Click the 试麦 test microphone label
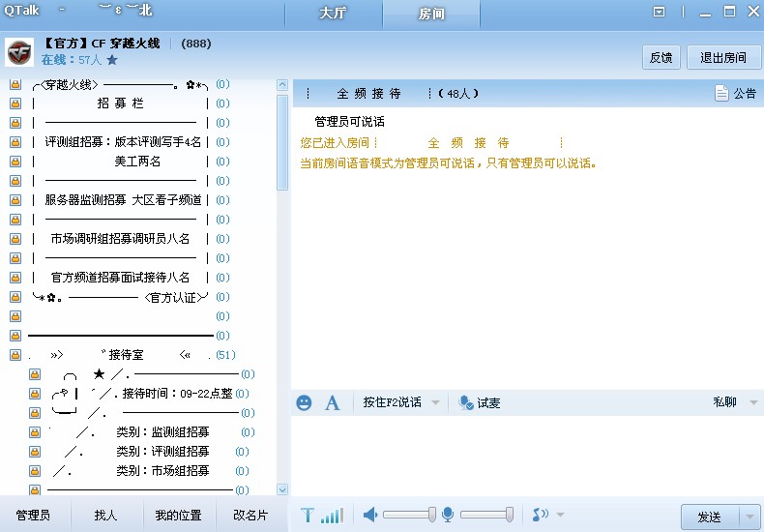The width and height of the screenshot is (764, 532). [x=488, y=403]
